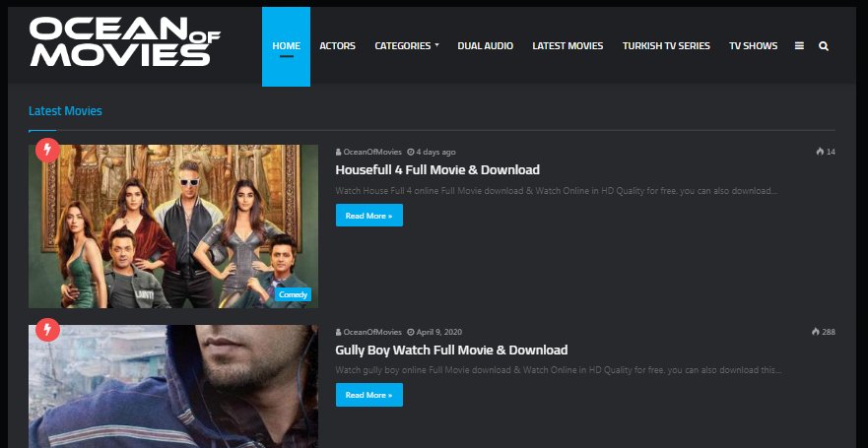Image resolution: width=868 pixels, height=448 pixels.
Task: Open Housefull 4 Full Movie & Download title
Action: [437, 169]
